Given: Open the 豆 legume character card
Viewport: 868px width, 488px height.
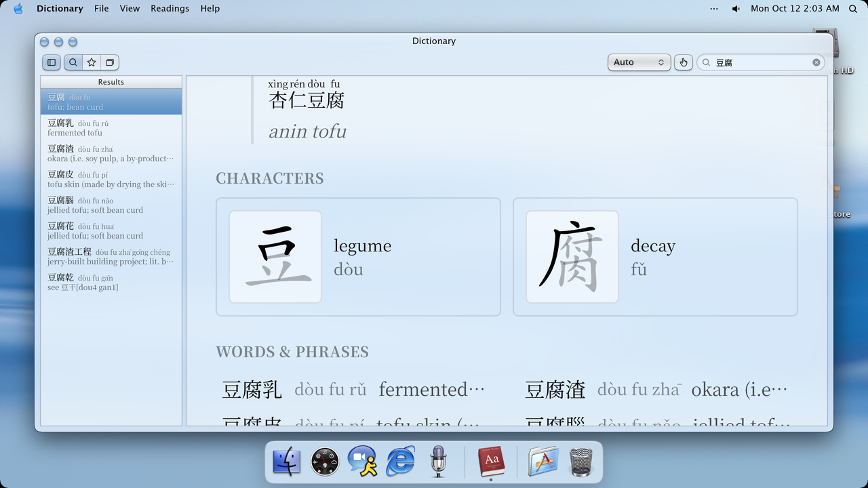Looking at the screenshot, I should point(358,257).
